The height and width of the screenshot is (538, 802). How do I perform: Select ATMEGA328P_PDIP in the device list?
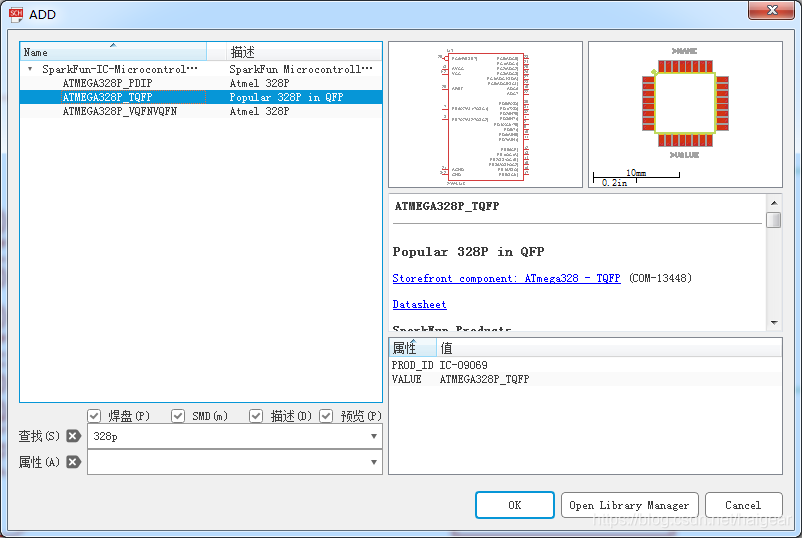click(107, 84)
